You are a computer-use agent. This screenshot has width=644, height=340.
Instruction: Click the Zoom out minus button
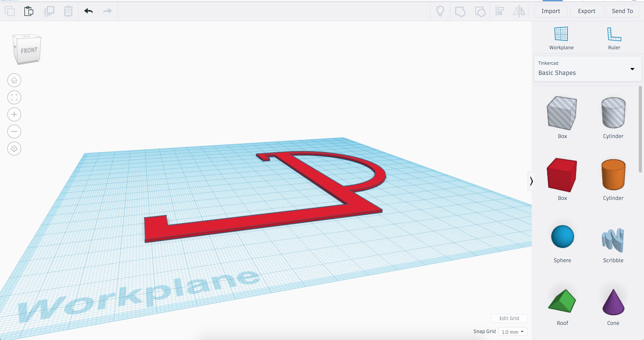pos(14,131)
